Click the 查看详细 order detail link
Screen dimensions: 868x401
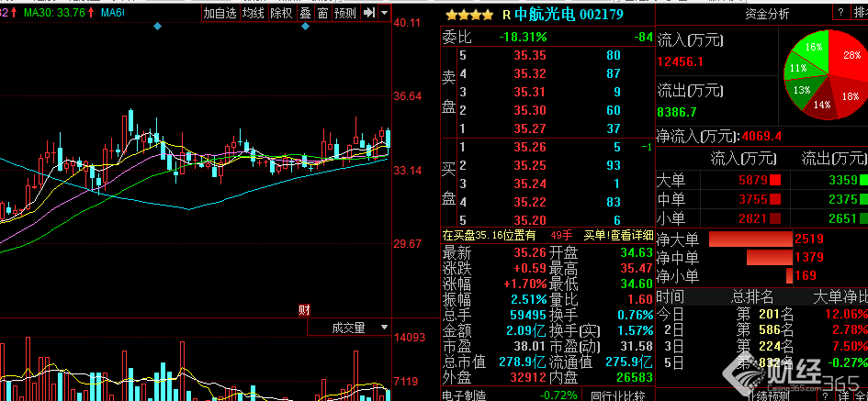632,235
